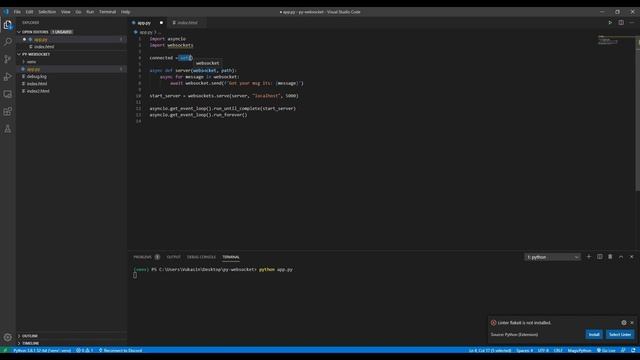Change encoding via UTF-8 indicator
The height and width of the screenshot is (360, 640).
tap(543, 350)
